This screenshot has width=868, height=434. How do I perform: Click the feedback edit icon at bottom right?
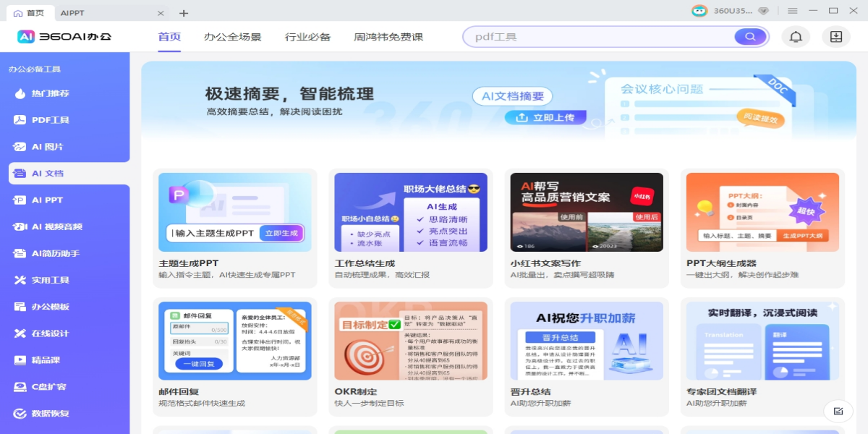(838, 411)
